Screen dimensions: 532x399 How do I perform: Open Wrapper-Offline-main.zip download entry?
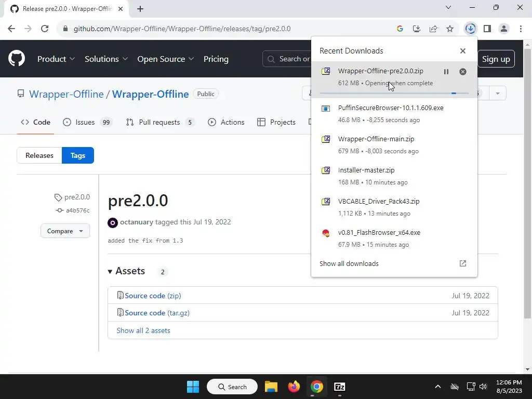[394, 145]
